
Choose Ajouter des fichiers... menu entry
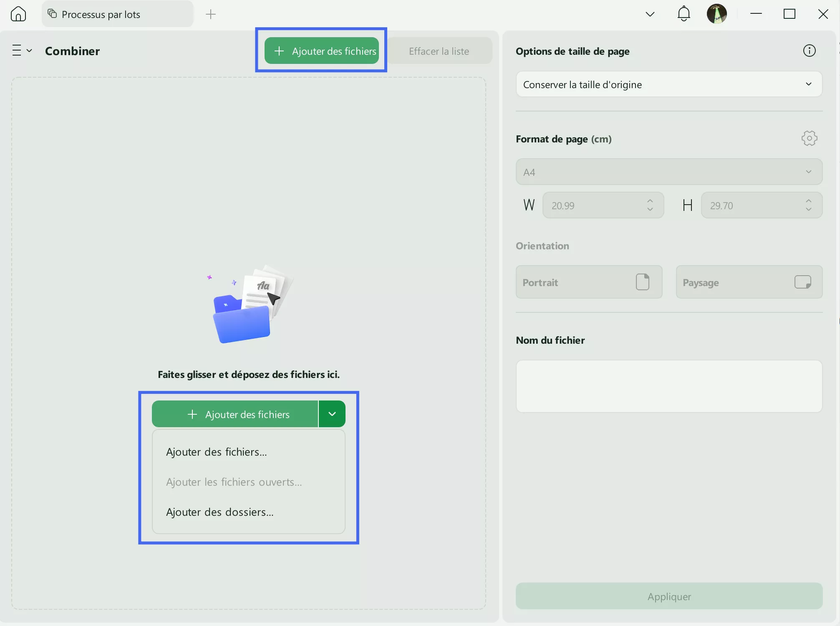click(x=216, y=452)
